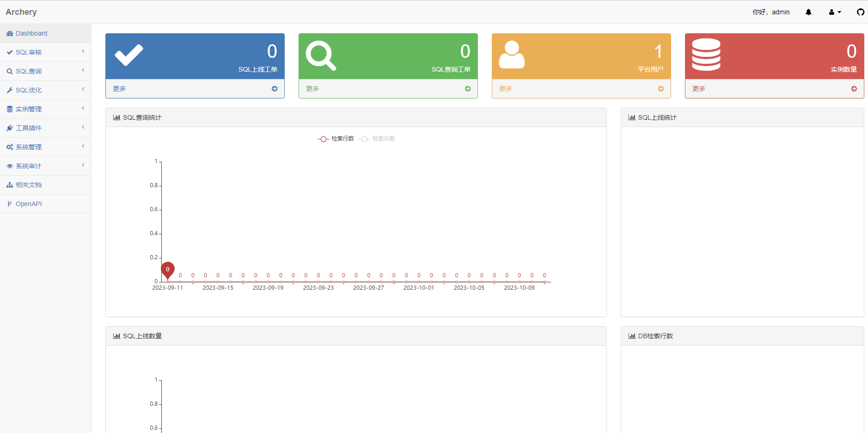868x433 pixels.
Task: Expand the 系统管理 sidebar menu
Action: (45, 147)
